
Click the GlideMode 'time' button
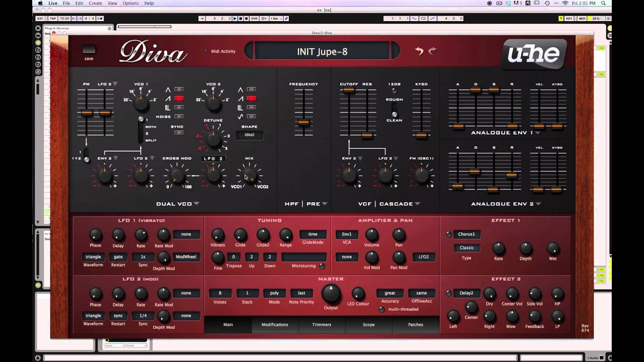pyautogui.click(x=312, y=234)
